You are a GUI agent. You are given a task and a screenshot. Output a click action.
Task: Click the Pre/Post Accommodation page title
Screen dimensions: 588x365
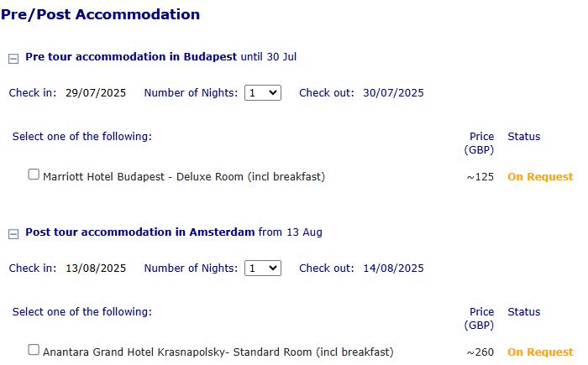coord(100,14)
